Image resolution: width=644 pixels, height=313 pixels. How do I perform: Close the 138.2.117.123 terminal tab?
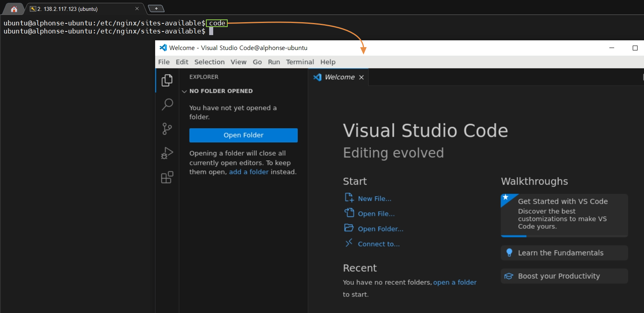(x=137, y=8)
